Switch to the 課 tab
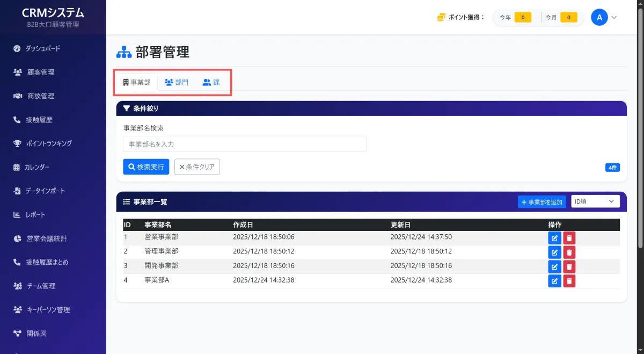 click(211, 83)
